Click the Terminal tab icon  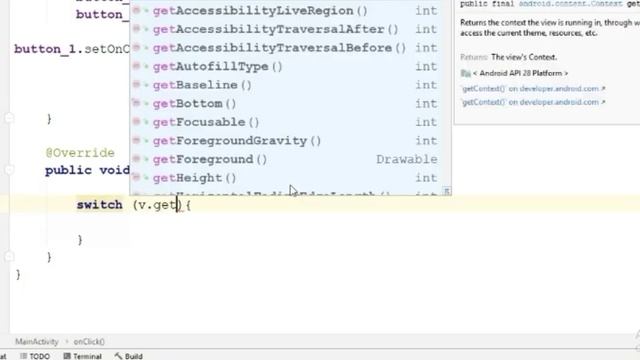67,356
